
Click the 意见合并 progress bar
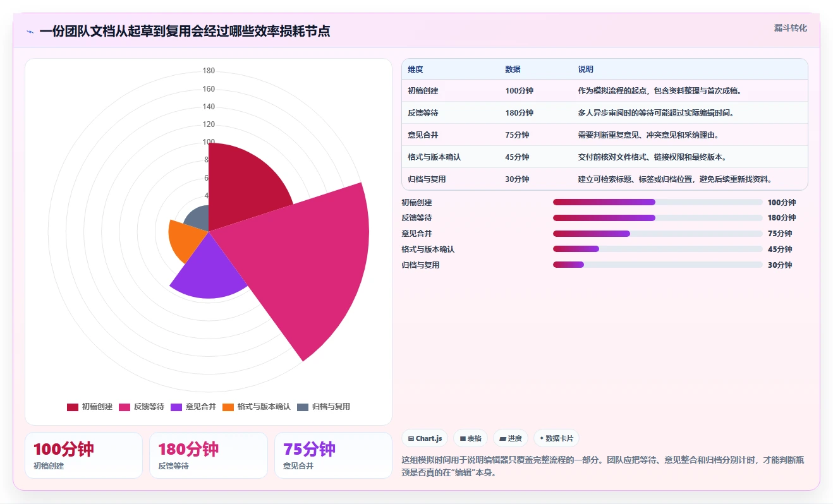657,234
